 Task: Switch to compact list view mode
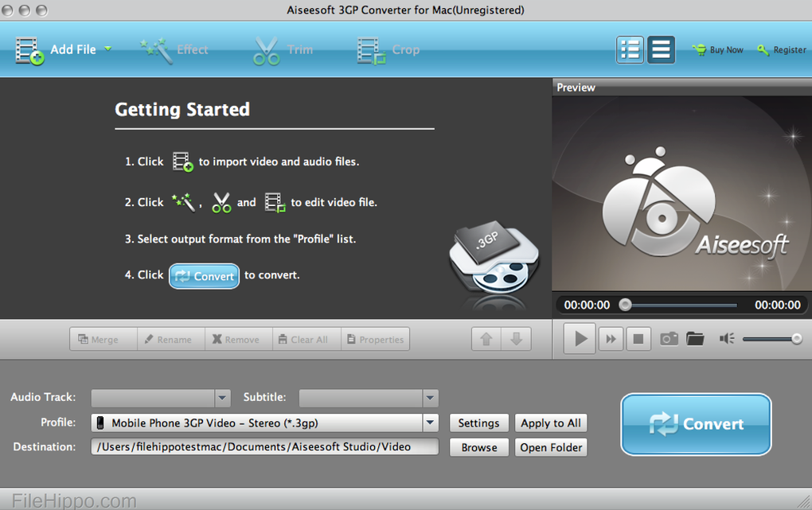pos(661,49)
